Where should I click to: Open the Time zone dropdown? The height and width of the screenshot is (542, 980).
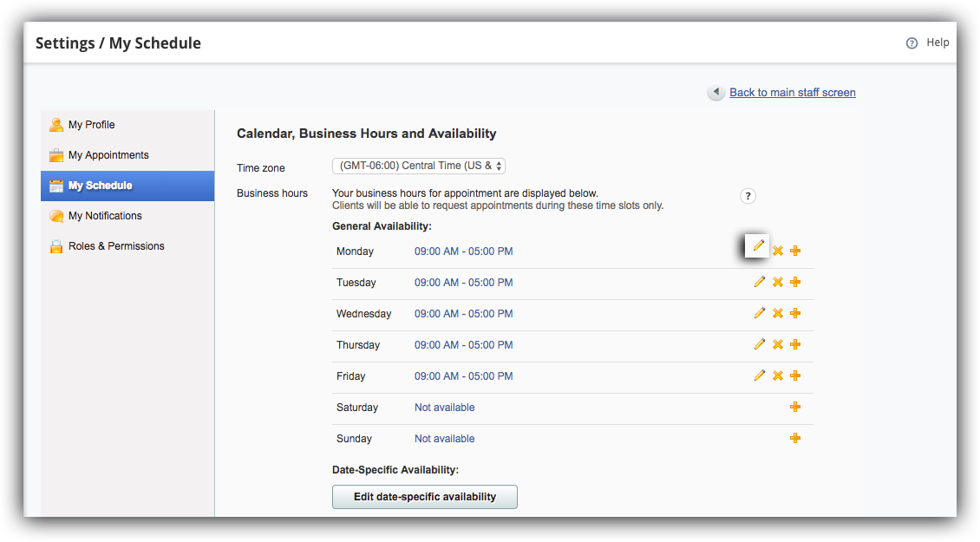pyautogui.click(x=419, y=166)
